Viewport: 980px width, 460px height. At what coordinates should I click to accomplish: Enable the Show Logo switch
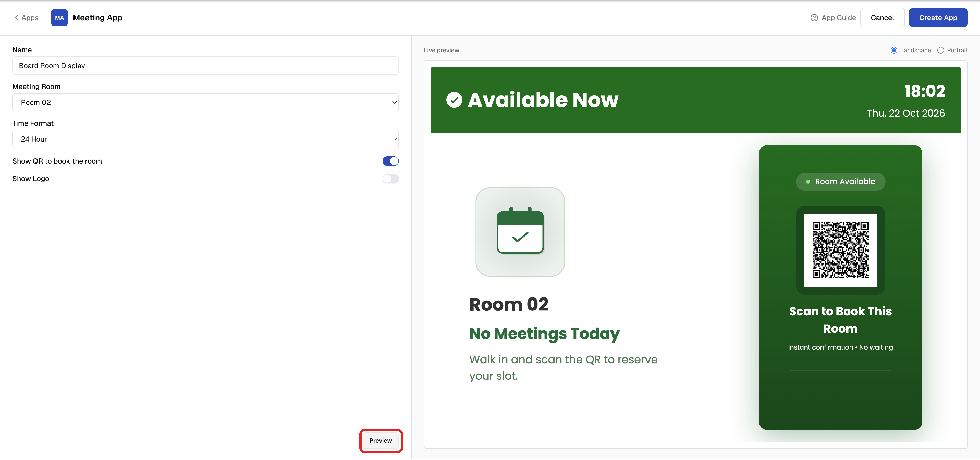click(x=390, y=179)
